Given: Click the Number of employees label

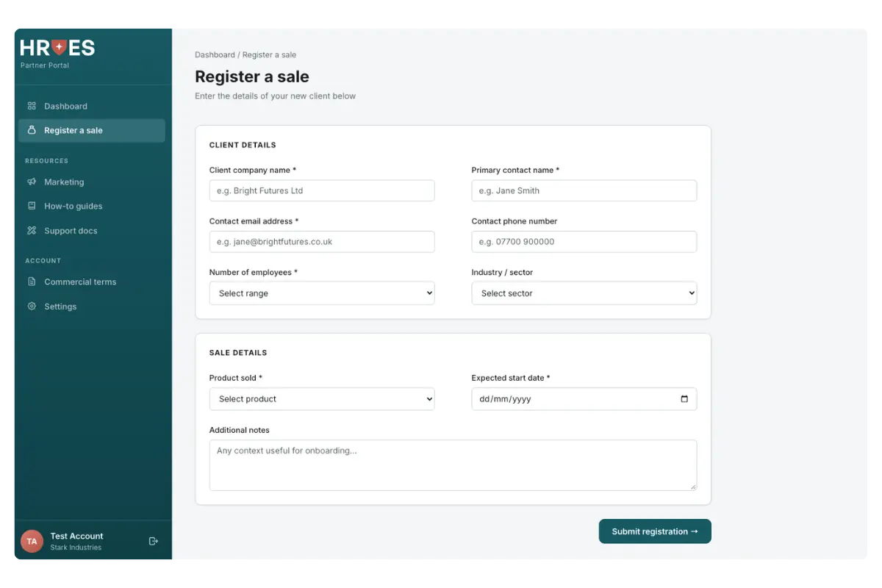Looking at the screenshot, I should tap(254, 272).
